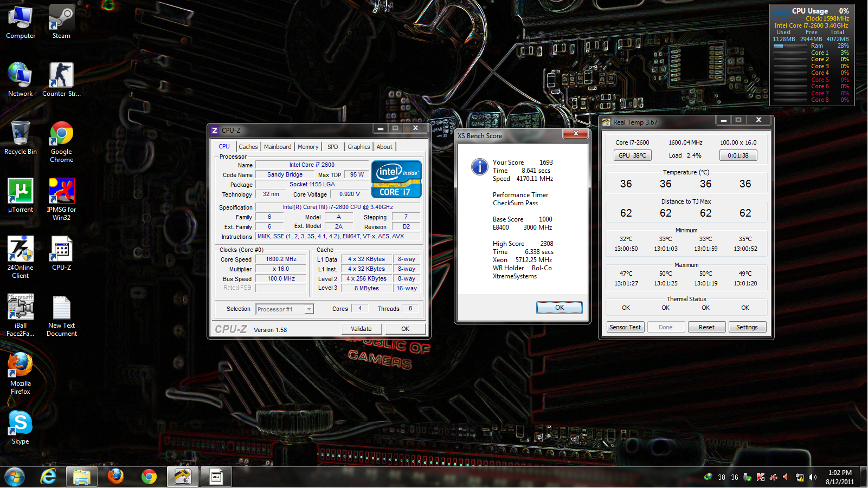This screenshot has width=868, height=488.
Task: Click the 0:01:38 timer button
Action: point(738,155)
